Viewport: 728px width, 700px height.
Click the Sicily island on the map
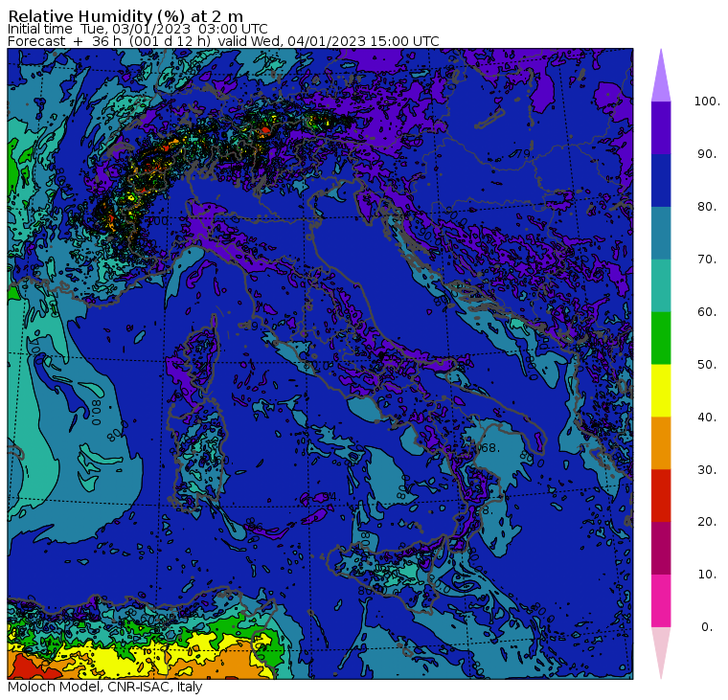coord(385,574)
